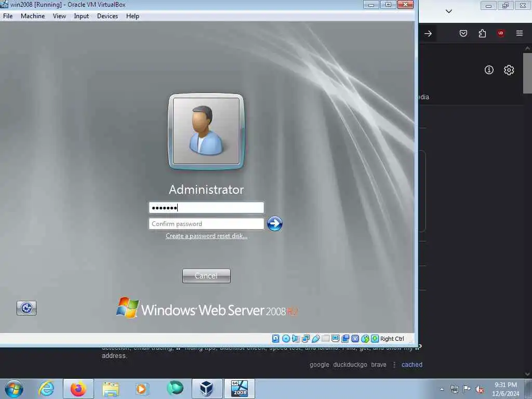This screenshot has width=532, height=399.
Task: Open the VirtualBox Machine menu
Action: click(33, 16)
